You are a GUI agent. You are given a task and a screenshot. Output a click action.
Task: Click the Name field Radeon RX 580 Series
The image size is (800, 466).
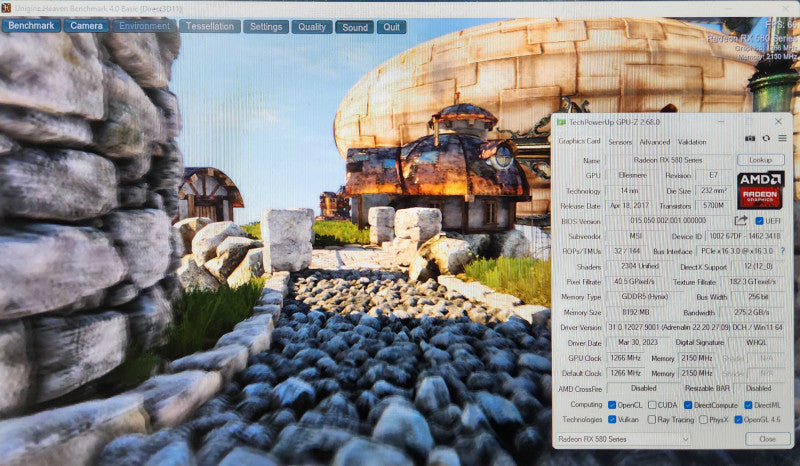(x=668, y=160)
